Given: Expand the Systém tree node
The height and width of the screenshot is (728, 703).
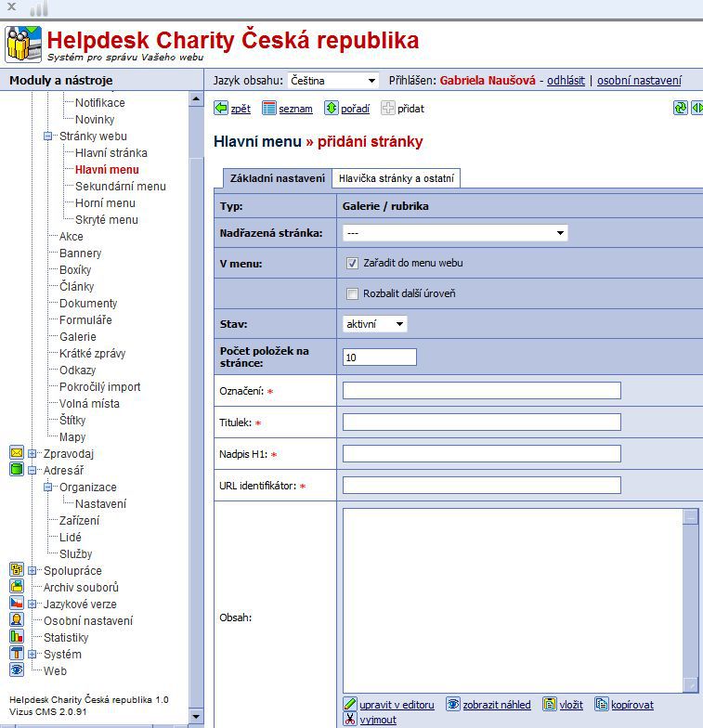Looking at the screenshot, I should (x=32, y=654).
